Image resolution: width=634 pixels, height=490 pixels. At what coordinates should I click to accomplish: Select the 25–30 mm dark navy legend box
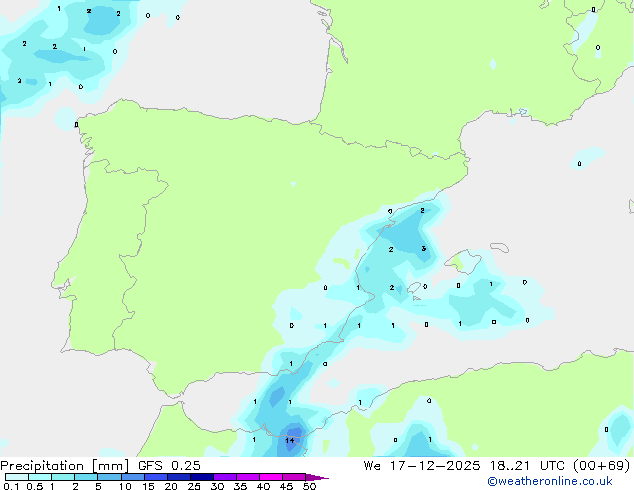202,477
